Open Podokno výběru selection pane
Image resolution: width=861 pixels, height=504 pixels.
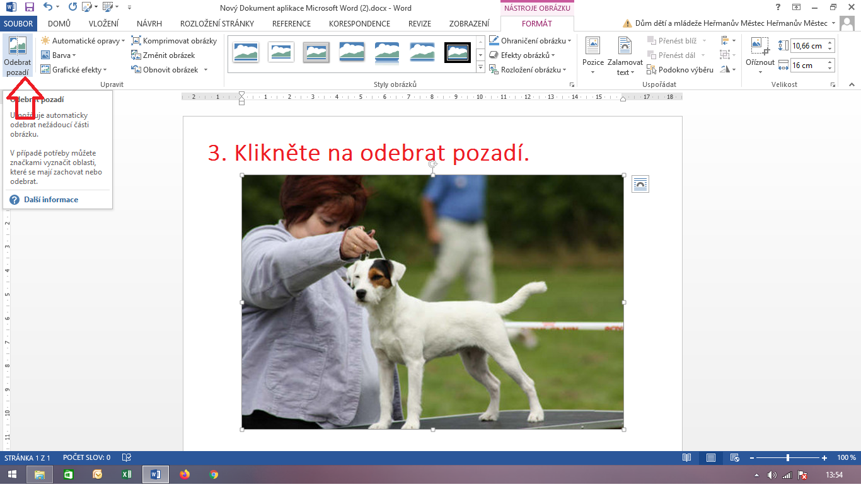click(x=679, y=70)
